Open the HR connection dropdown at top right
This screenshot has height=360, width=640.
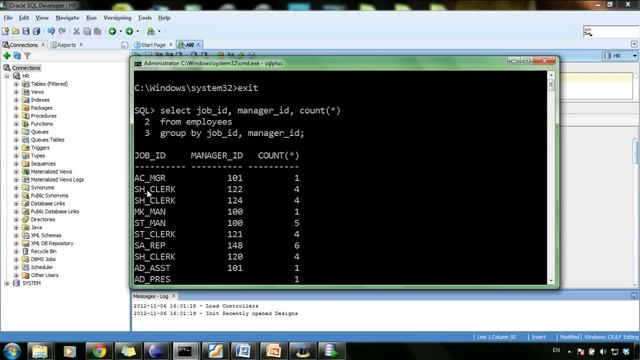pyautogui.click(x=634, y=56)
